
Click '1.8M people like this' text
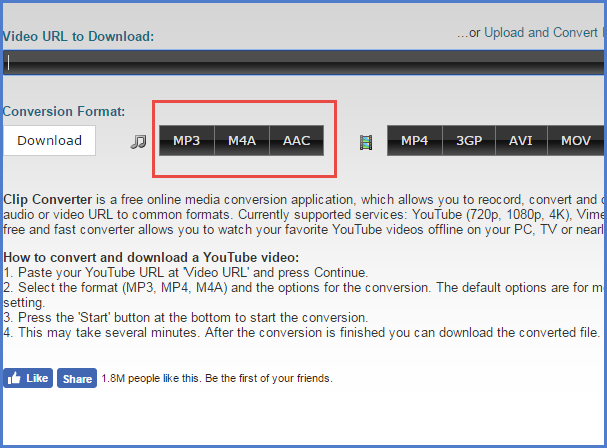[x=217, y=378]
